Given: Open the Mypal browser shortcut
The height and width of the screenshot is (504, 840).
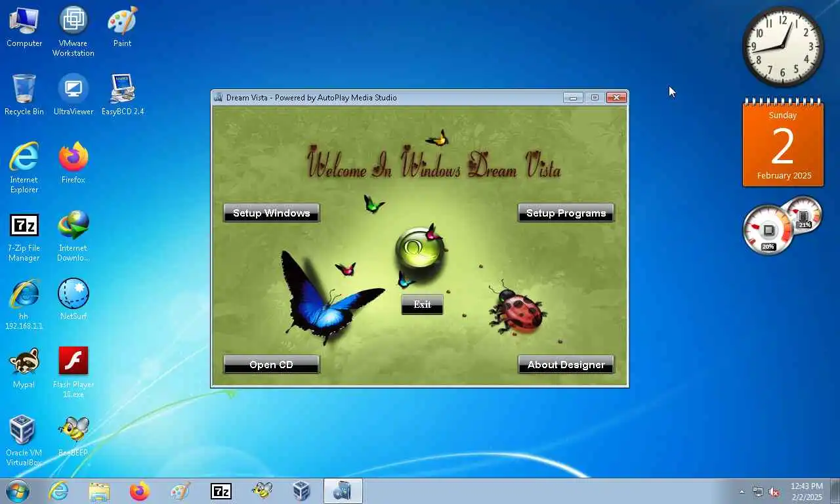Looking at the screenshot, I should point(24,367).
